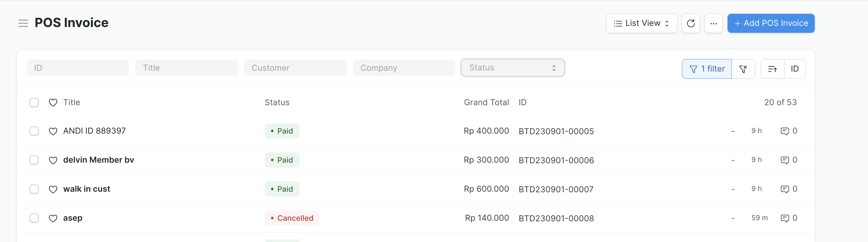Click grand total Rp 140.000
Screen dimensions: 868x242
pos(487,218)
